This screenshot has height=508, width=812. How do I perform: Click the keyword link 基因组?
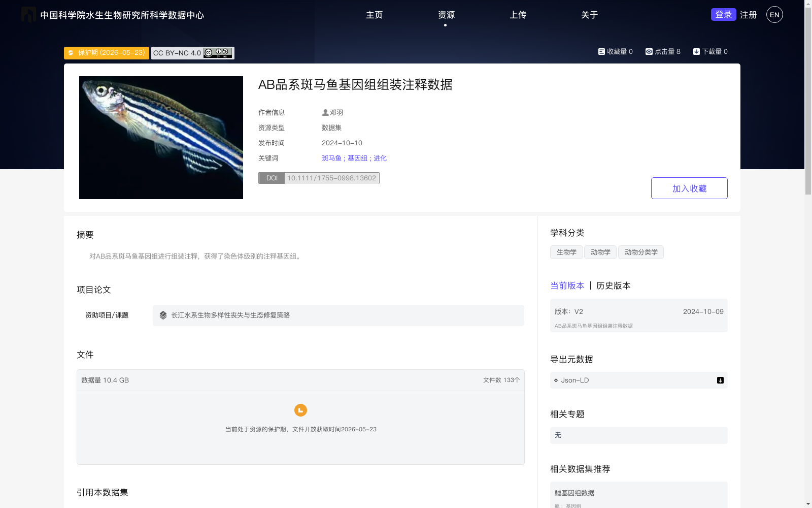point(357,158)
